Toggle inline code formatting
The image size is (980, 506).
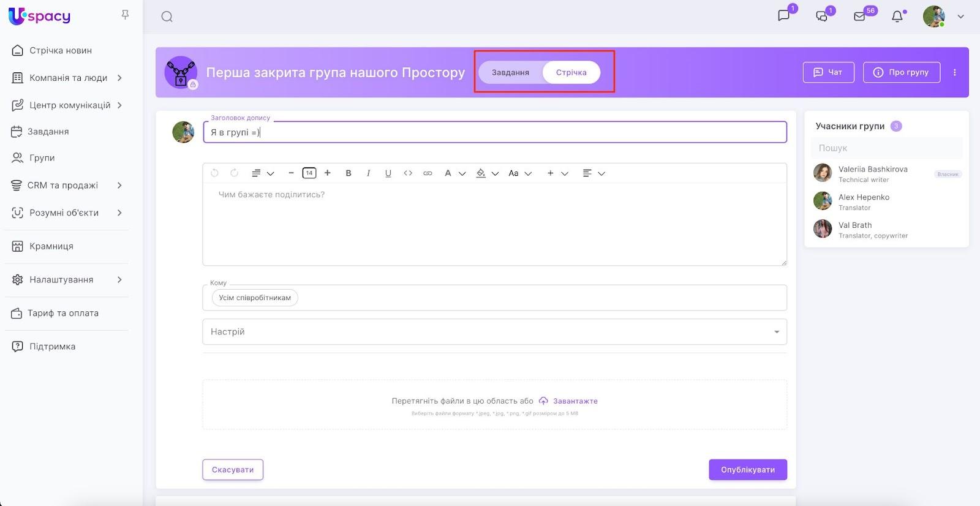click(x=408, y=173)
